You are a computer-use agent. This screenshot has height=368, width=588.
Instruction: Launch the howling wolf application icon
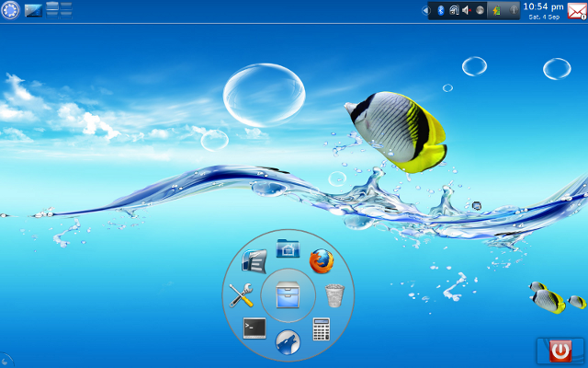tap(288, 342)
